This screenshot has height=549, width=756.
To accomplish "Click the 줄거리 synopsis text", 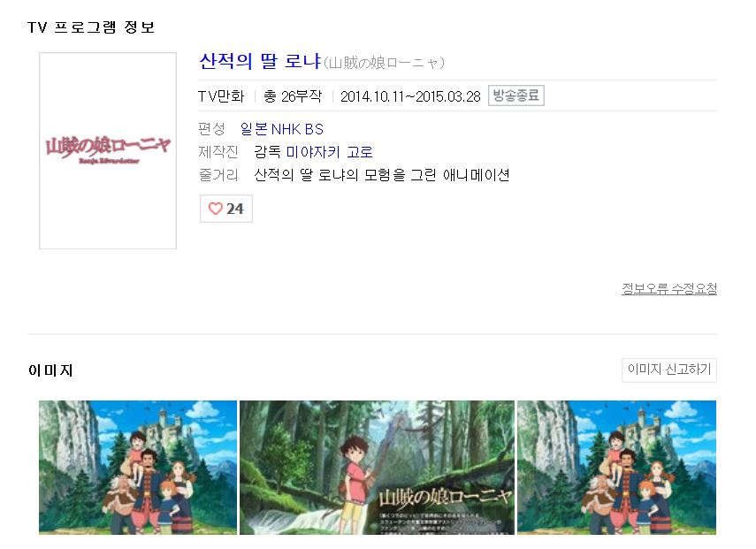I will tap(381, 174).
